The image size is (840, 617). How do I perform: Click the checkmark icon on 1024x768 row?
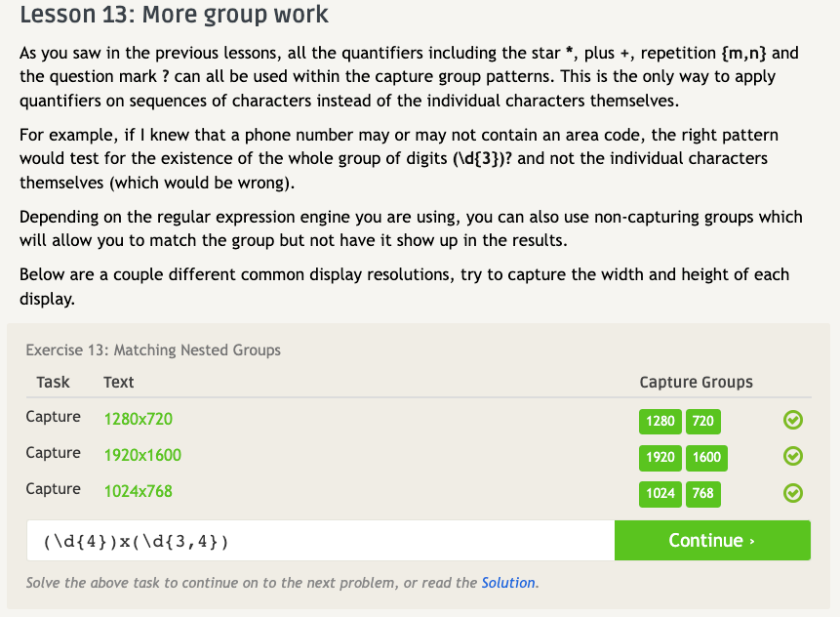(x=793, y=492)
